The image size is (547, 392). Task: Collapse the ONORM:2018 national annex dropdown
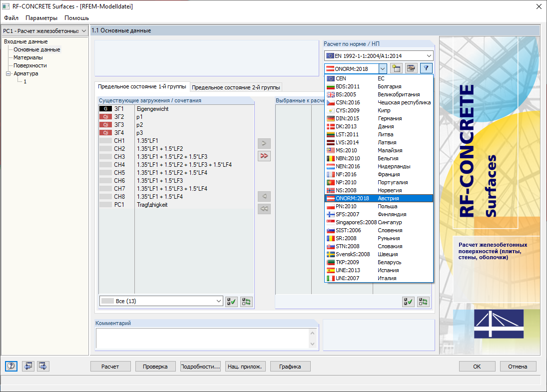(x=382, y=69)
